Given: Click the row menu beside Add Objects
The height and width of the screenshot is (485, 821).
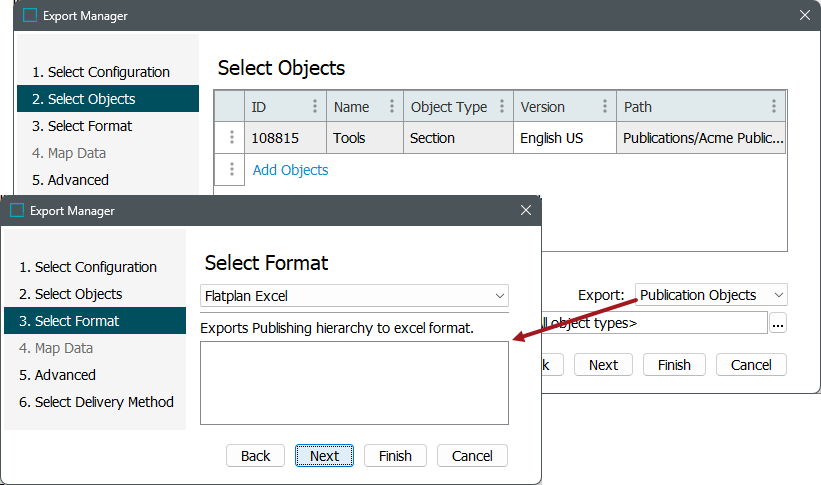Looking at the screenshot, I should coord(230,170).
